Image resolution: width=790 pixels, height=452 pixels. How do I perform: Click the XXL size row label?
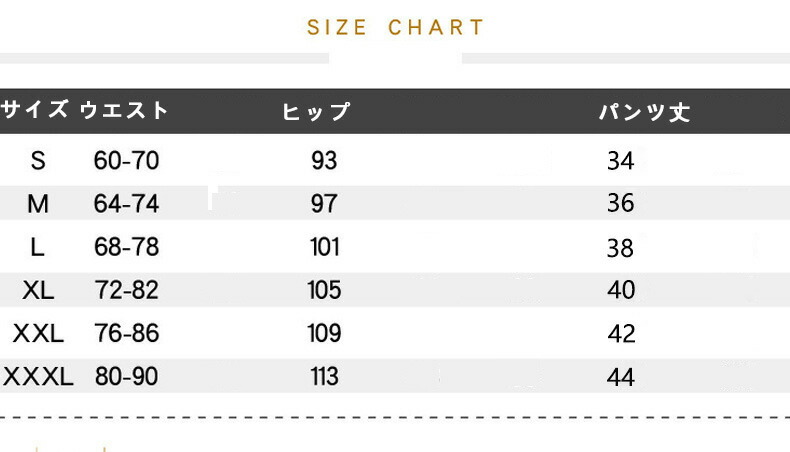point(38,333)
